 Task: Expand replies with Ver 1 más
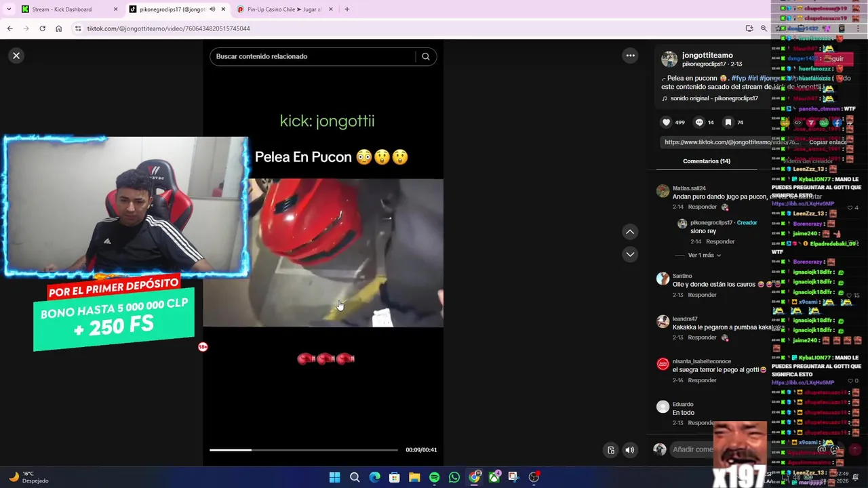point(705,256)
